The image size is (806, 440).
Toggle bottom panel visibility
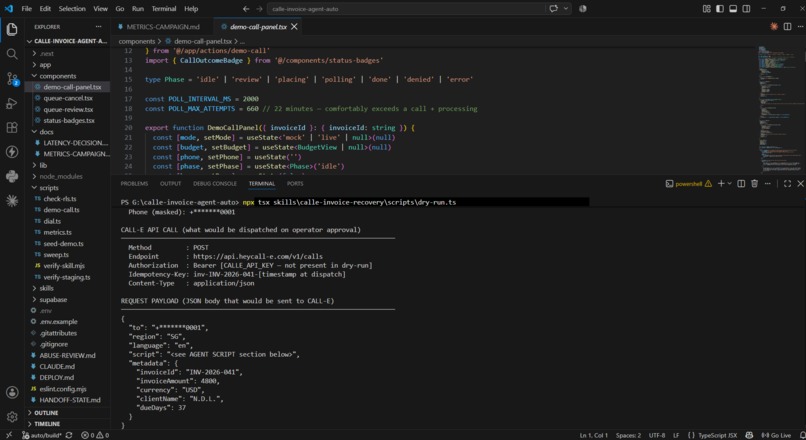[733, 9]
